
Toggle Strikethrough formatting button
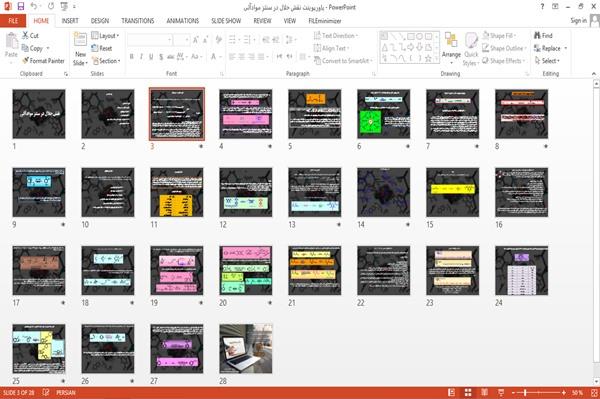click(x=170, y=57)
